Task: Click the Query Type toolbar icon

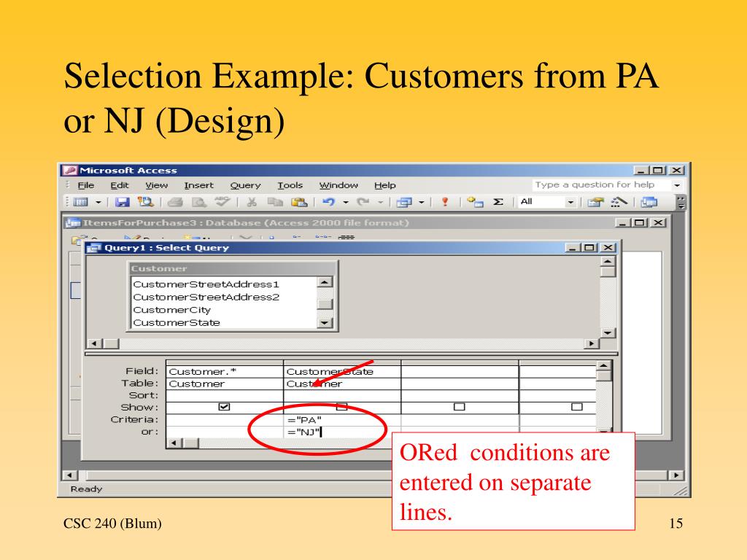Action: (404, 203)
